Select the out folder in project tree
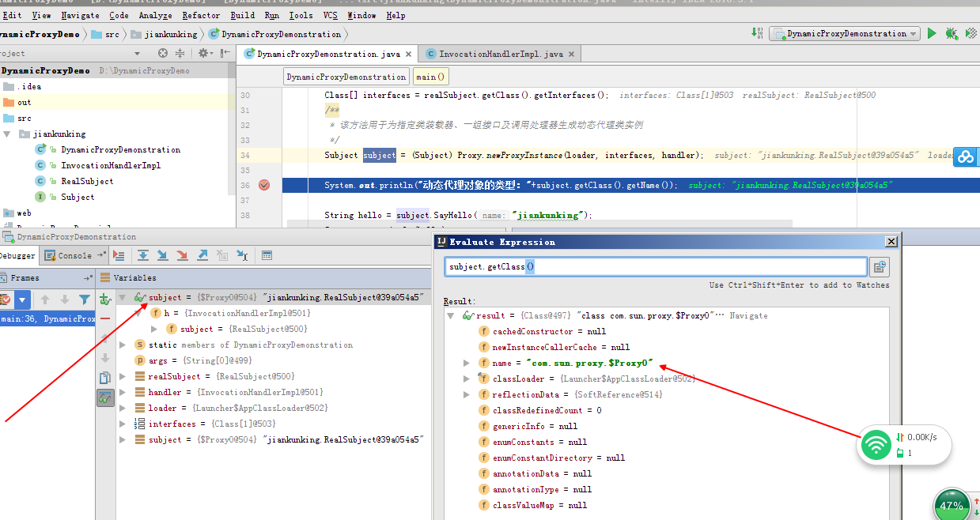This screenshot has width=980, height=520. point(25,102)
